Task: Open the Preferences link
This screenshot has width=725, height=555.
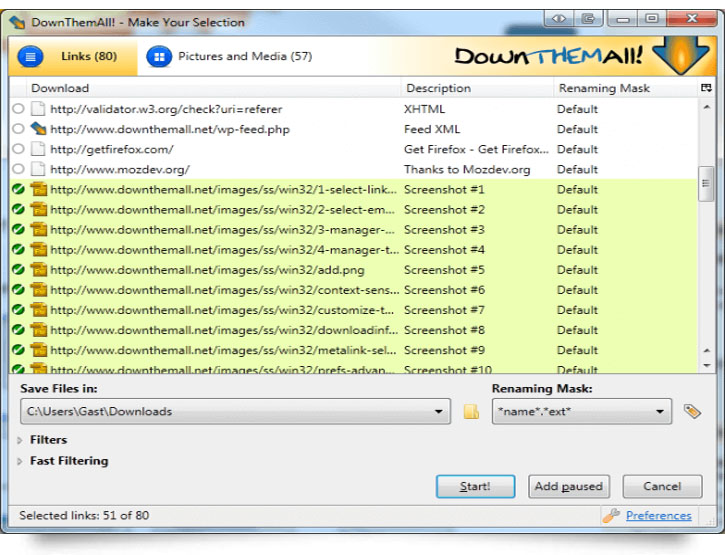Action: (x=659, y=515)
